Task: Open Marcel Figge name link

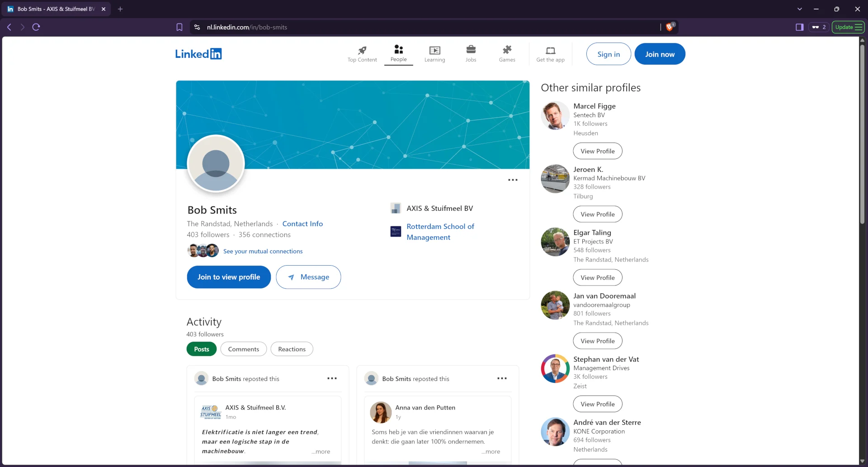Action: tap(594, 106)
